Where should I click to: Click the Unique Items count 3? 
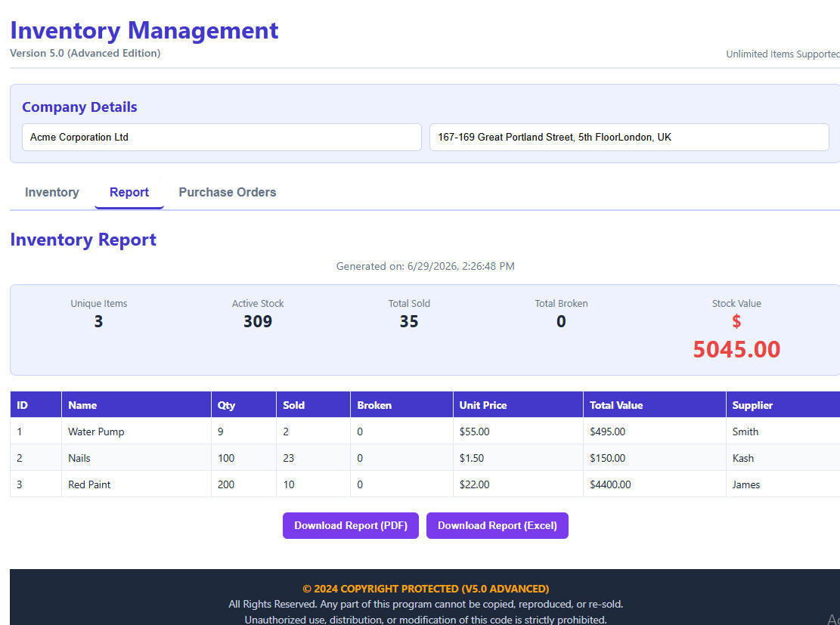[98, 321]
